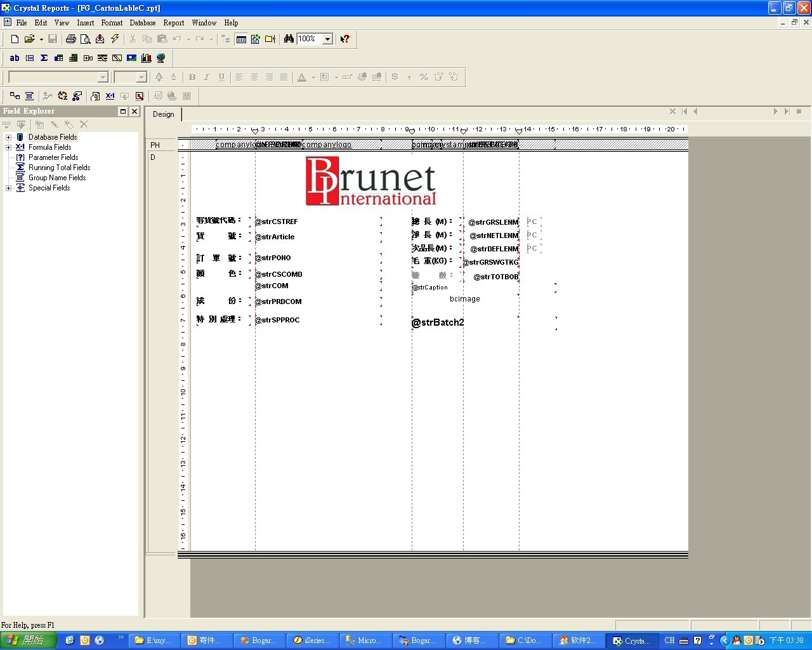Switch to iSeries taskbar button

tap(313, 640)
